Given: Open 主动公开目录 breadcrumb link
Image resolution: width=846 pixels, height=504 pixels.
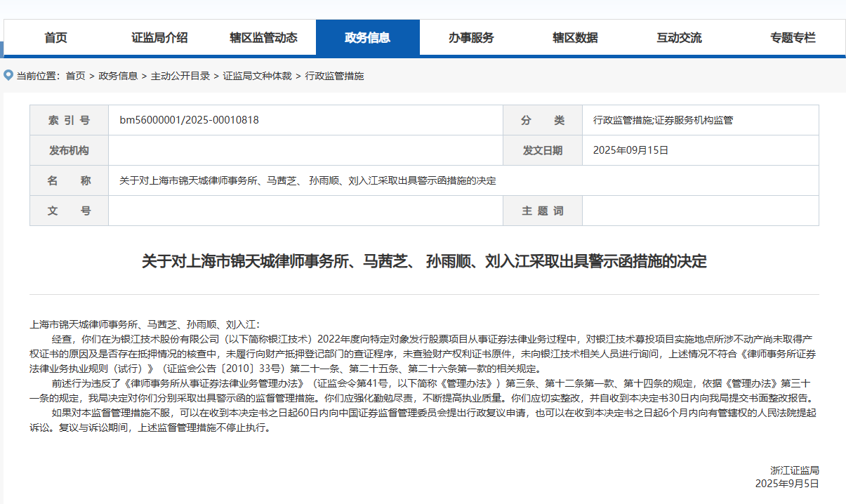Looking at the screenshot, I should pyautogui.click(x=180, y=76).
